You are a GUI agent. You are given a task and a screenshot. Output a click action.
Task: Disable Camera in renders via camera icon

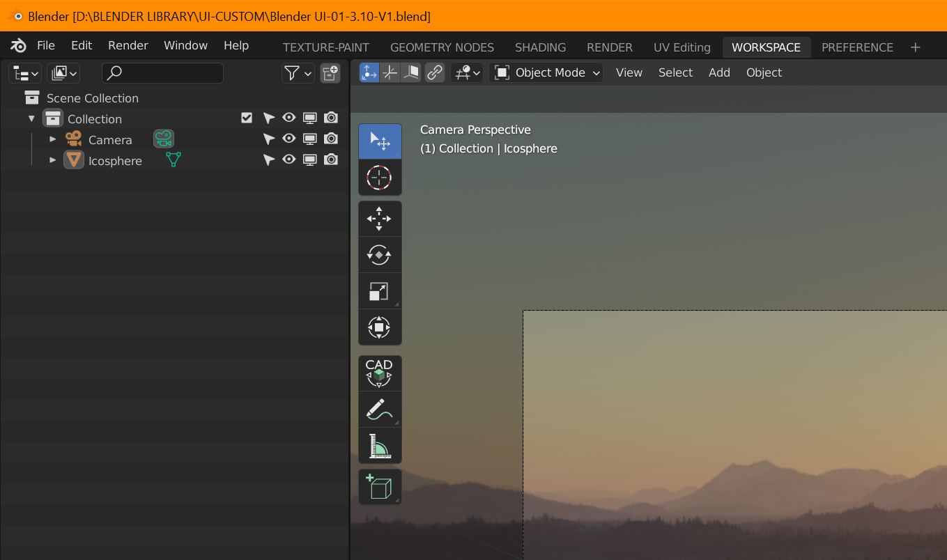(x=331, y=139)
